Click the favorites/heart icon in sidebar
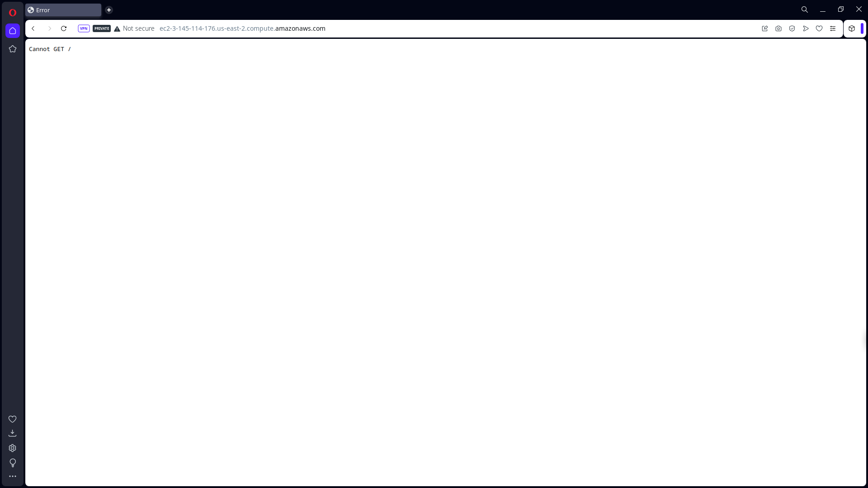The width and height of the screenshot is (868, 488). pos(13,419)
